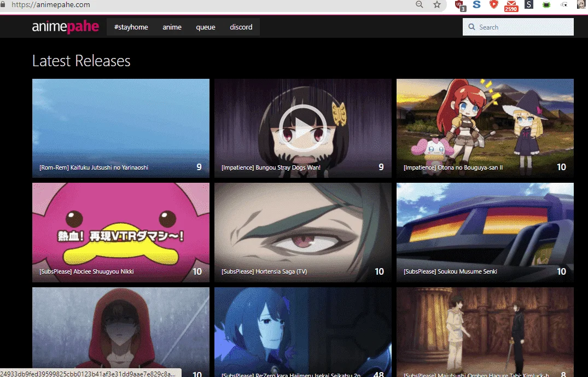This screenshot has height=377, width=588.
Task: Open the green monitor extension icon
Action: 546,5
